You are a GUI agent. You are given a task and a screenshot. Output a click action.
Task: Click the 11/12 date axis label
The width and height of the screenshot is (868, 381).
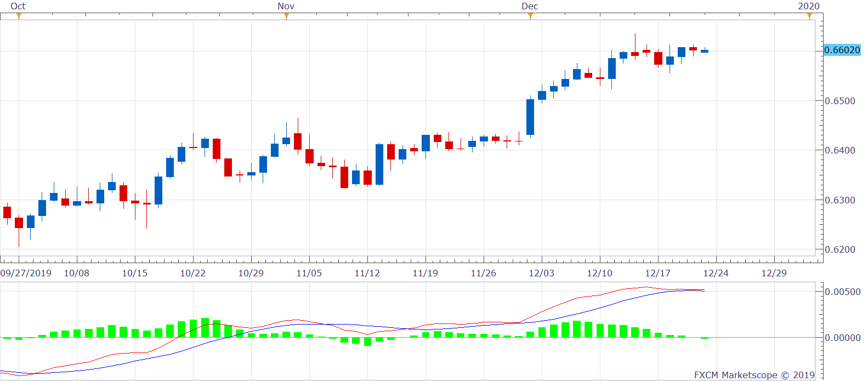367,273
